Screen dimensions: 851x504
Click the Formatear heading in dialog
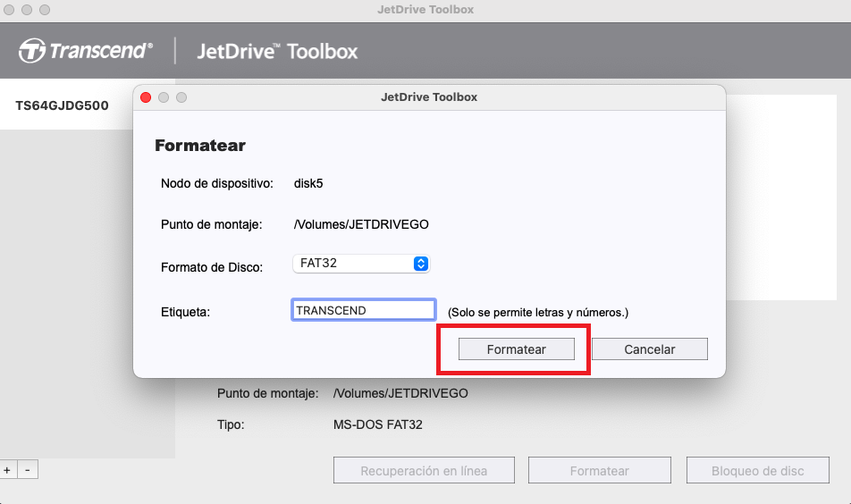click(x=200, y=146)
